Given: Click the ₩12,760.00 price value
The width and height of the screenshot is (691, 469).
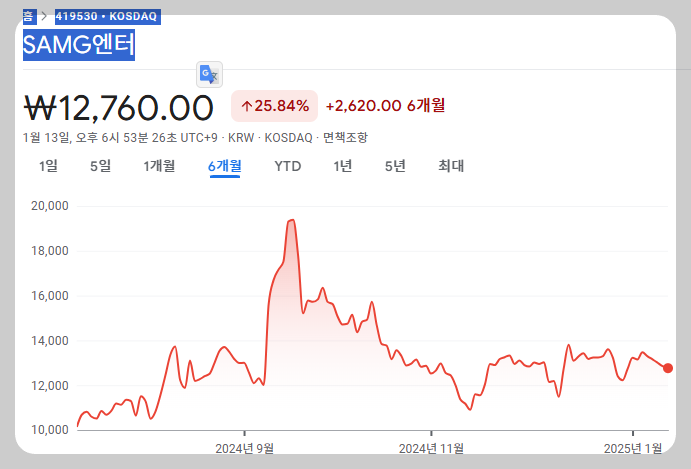Looking at the screenshot, I should point(119,108).
